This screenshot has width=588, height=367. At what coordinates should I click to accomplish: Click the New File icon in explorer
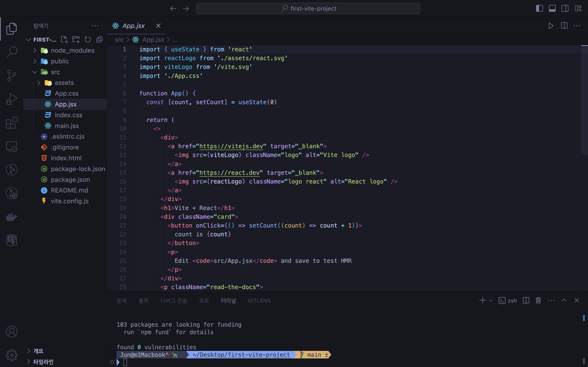click(x=64, y=40)
